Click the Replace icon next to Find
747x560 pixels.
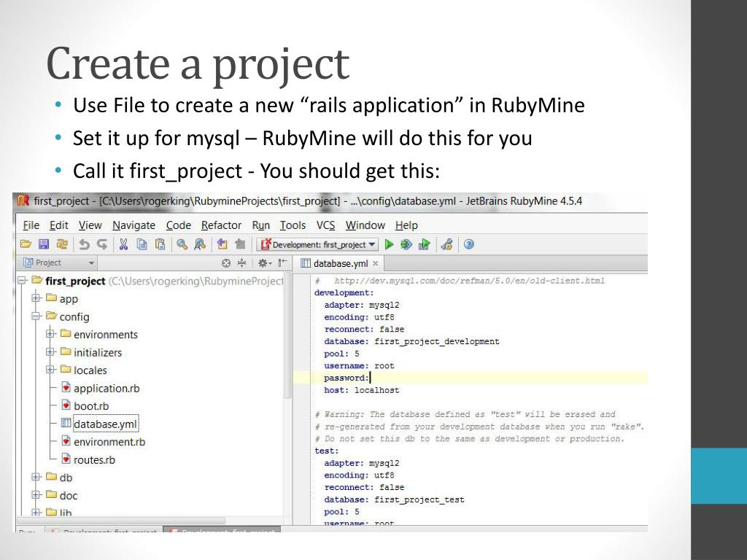point(200,244)
